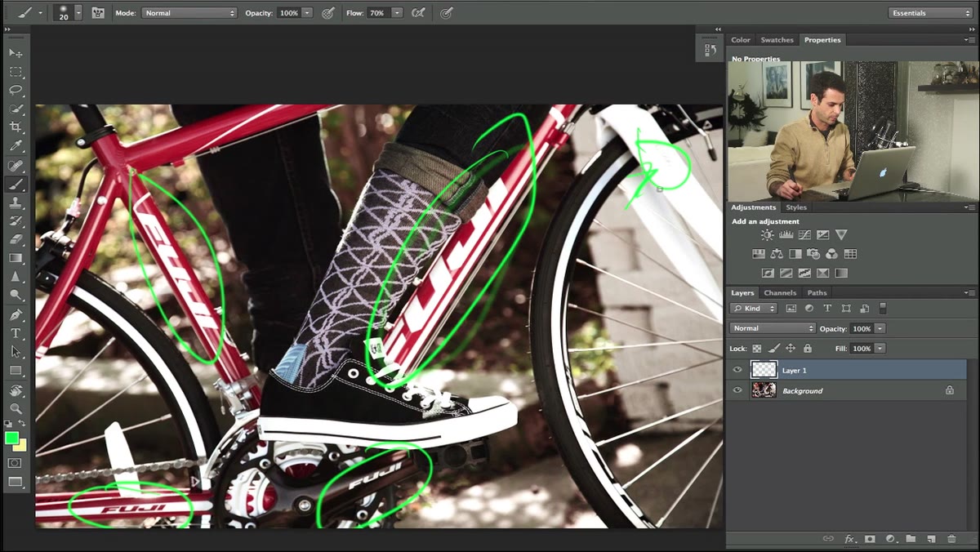Select the Crop tool
The image size is (980, 552).
pos(16,127)
